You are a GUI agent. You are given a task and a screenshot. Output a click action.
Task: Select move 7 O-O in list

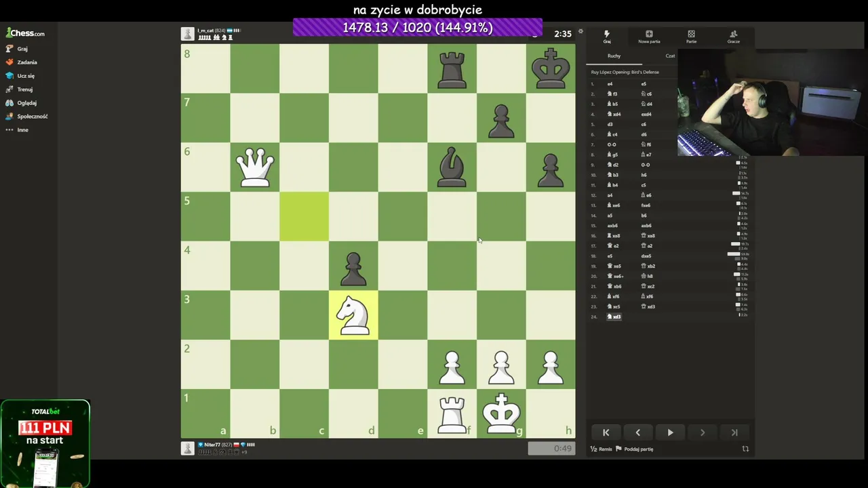pyautogui.click(x=612, y=144)
